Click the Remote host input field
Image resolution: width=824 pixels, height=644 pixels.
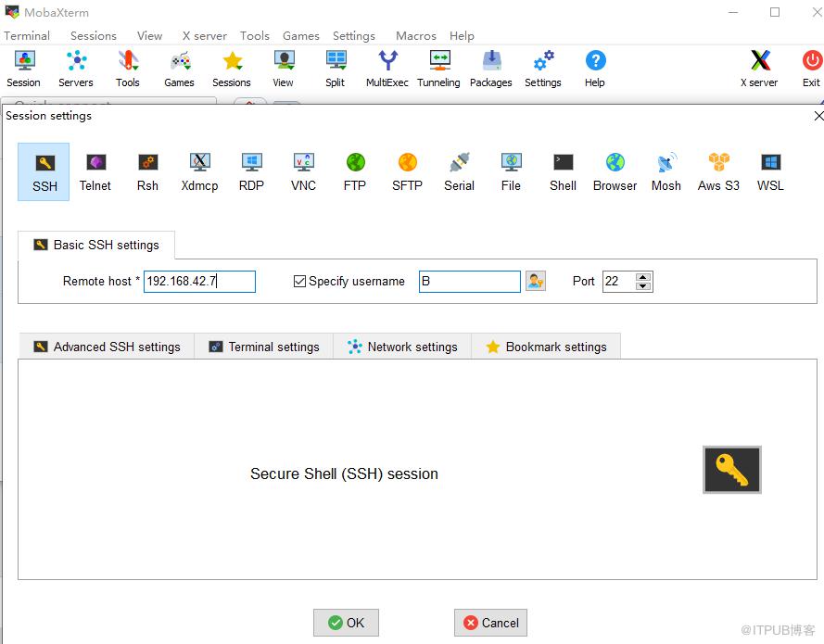(x=199, y=281)
